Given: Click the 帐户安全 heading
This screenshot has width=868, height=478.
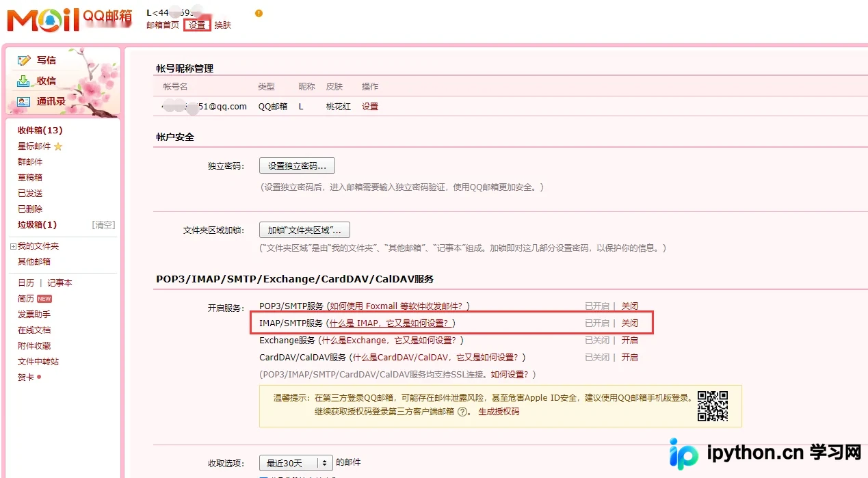Looking at the screenshot, I should pos(175,137).
